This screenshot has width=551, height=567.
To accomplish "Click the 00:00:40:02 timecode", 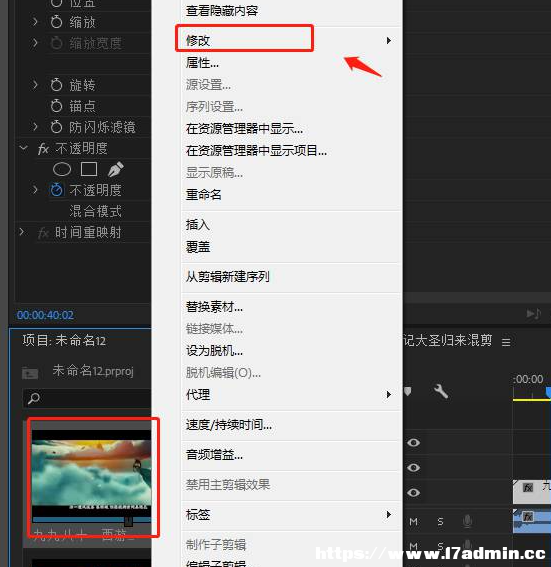I will click(45, 315).
